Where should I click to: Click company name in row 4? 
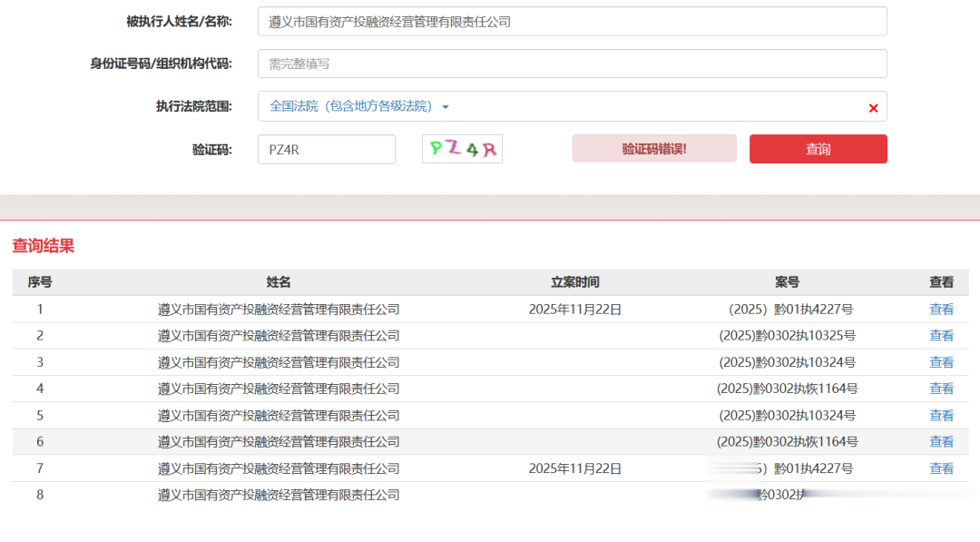coord(279,389)
